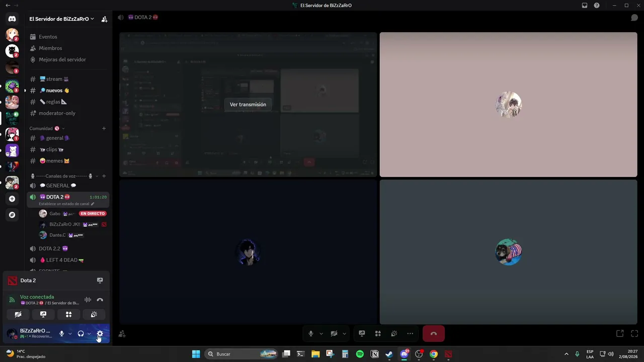Viewport: 644px width, 362px height.
Task: Open the moderator-only channel
Action: (68, 113)
